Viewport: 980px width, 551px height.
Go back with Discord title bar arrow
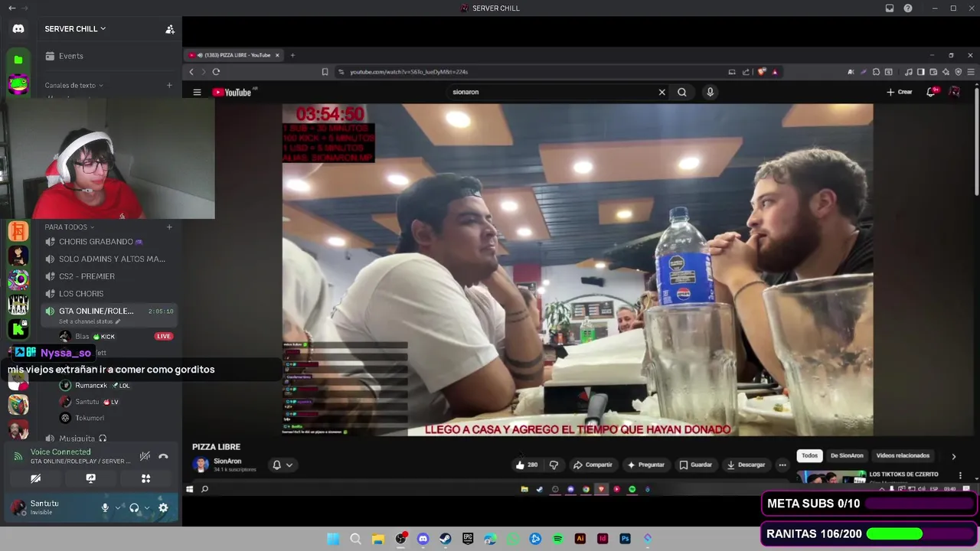pos(11,8)
